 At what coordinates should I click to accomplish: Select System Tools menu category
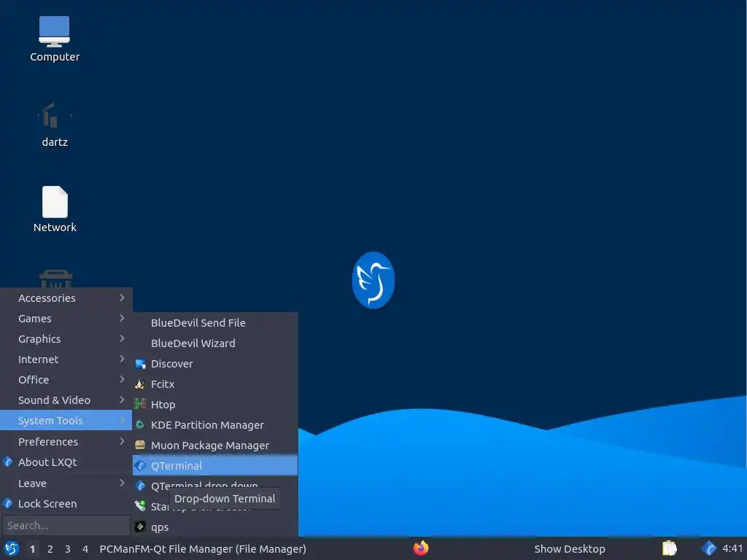(x=66, y=420)
